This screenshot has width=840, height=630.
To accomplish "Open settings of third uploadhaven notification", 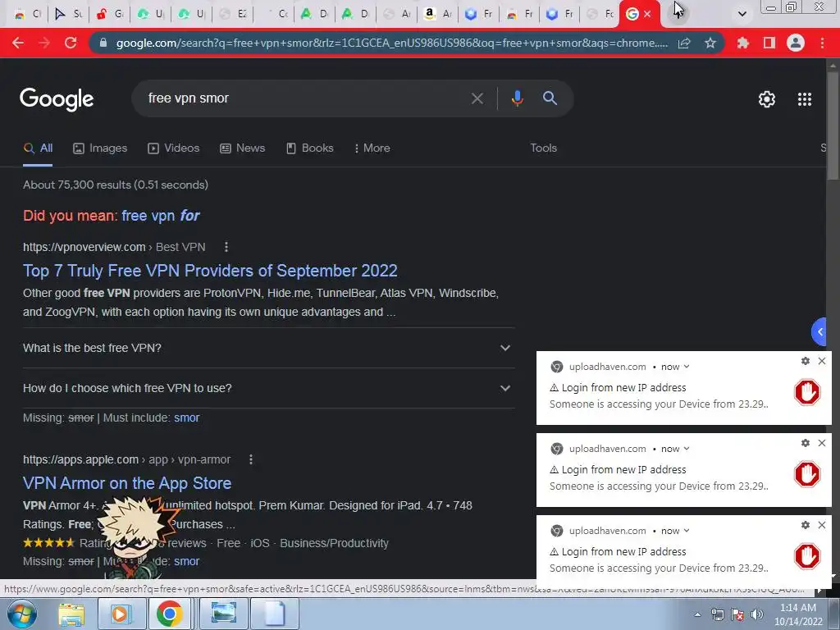I will 806,525.
